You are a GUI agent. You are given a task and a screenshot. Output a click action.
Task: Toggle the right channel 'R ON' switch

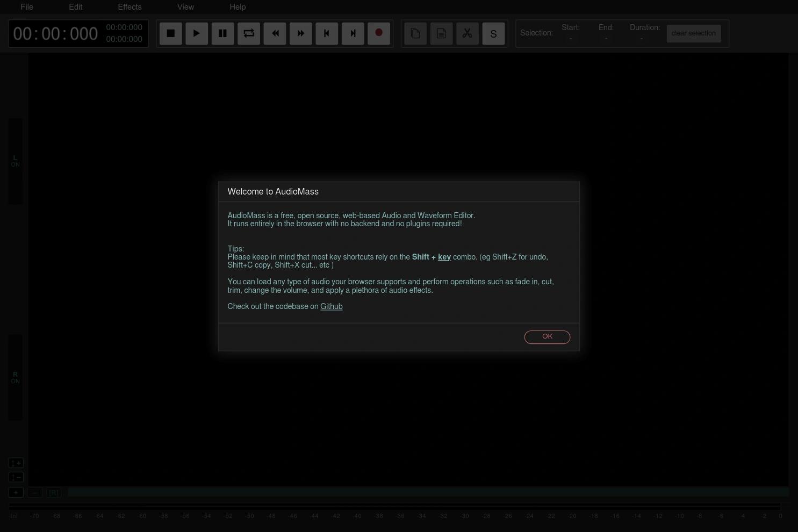click(15, 377)
